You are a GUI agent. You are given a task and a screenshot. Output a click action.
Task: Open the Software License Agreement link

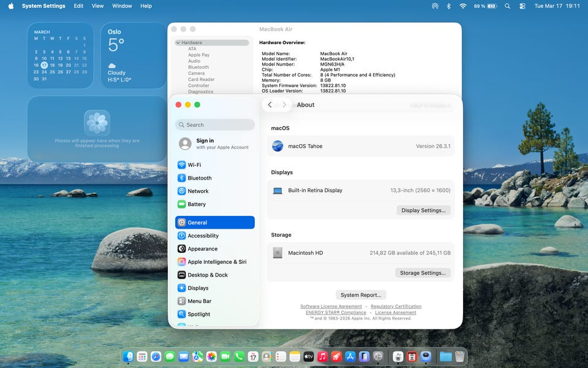(331, 307)
